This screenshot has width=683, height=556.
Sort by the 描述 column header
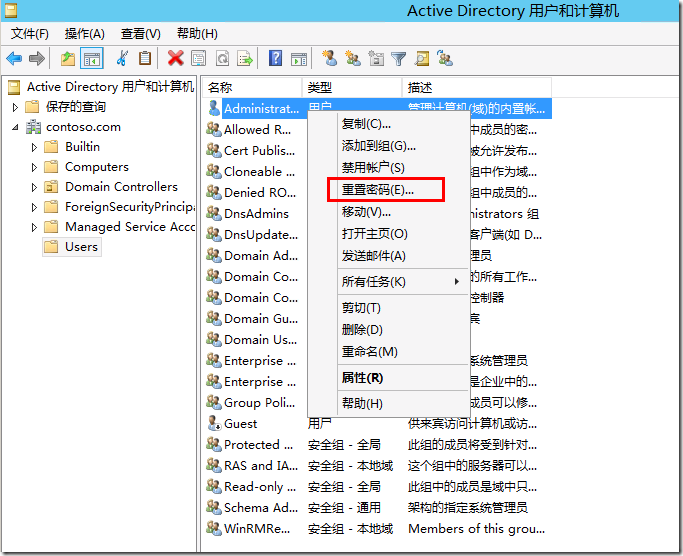(477, 88)
